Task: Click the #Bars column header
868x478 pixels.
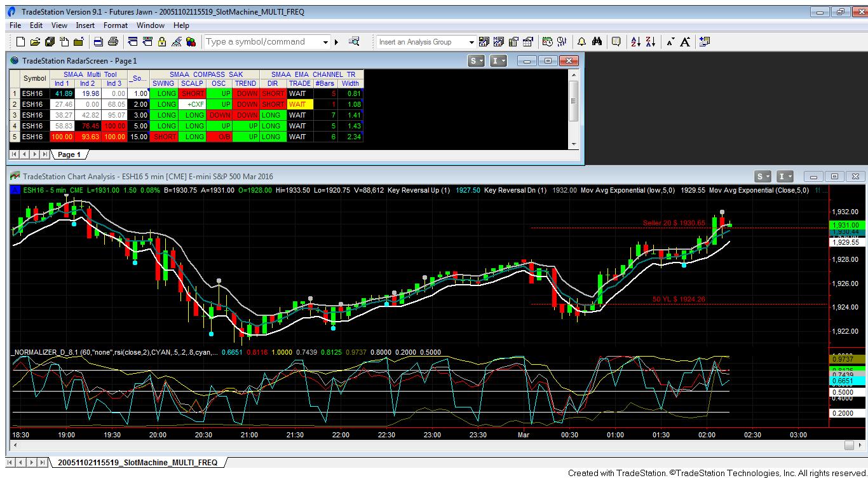Action: pos(325,83)
